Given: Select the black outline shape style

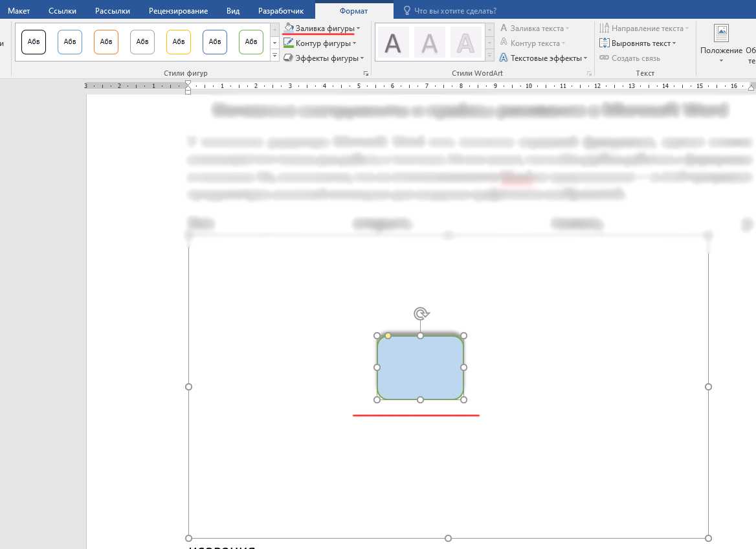Looking at the screenshot, I should tap(34, 42).
